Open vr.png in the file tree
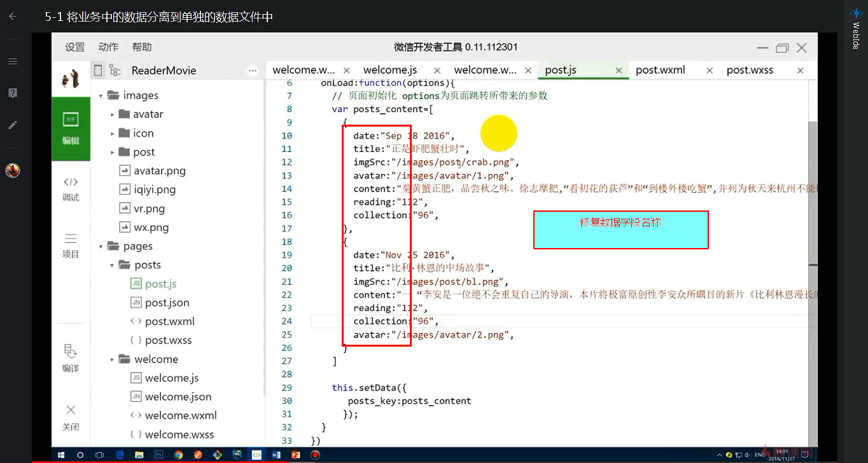The height and width of the screenshot is (463, 868). point(150,209)
